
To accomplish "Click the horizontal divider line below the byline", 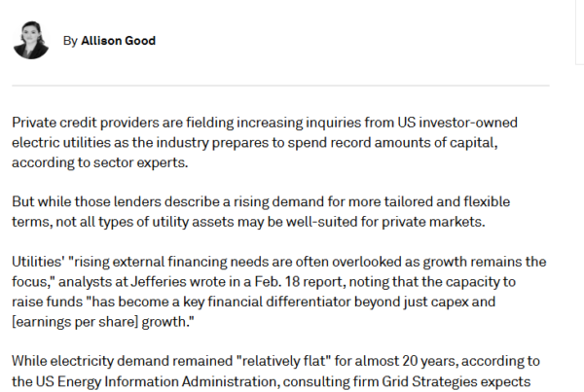I will point(280,86).
